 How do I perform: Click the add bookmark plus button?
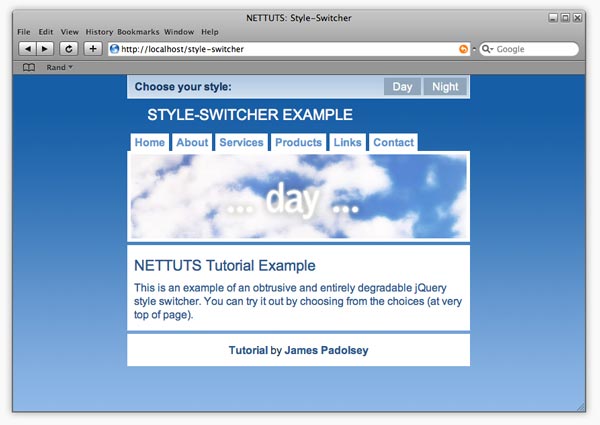point(93,48)
